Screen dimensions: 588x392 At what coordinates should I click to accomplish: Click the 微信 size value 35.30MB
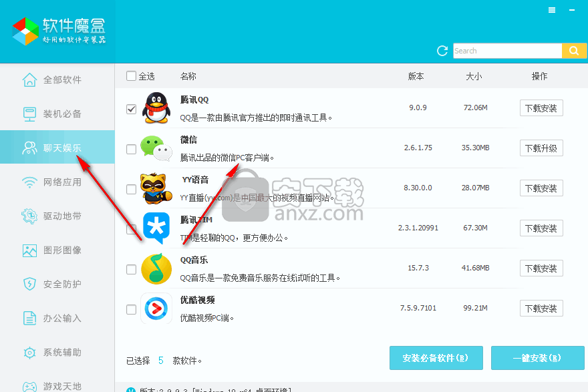pos(476,148)
